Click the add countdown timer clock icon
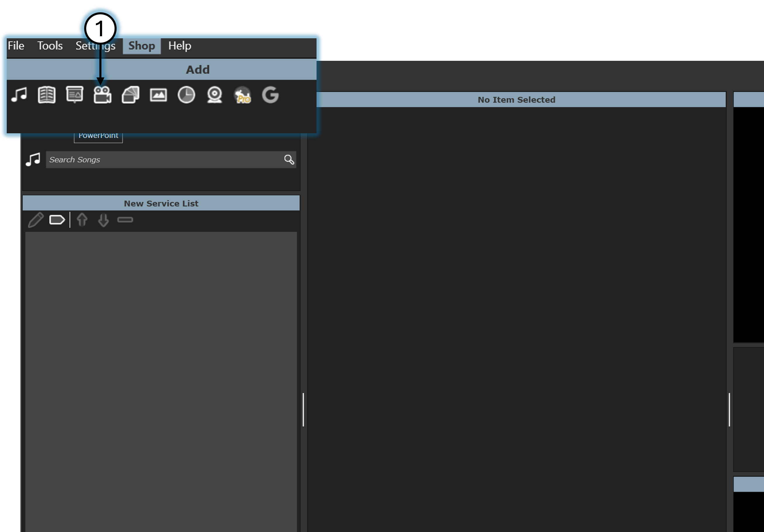764x532 pixels. (x=186, y=95)
